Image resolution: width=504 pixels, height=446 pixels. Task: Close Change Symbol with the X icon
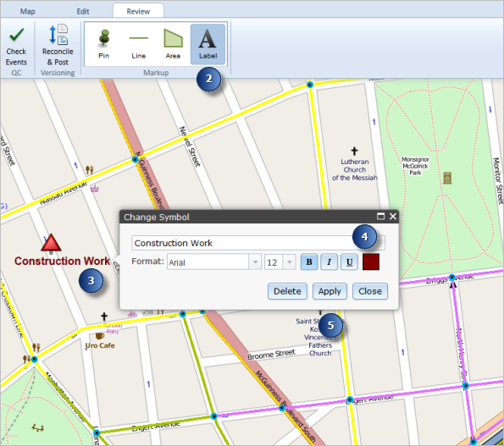pyautogui.click(x=393, y=217)
